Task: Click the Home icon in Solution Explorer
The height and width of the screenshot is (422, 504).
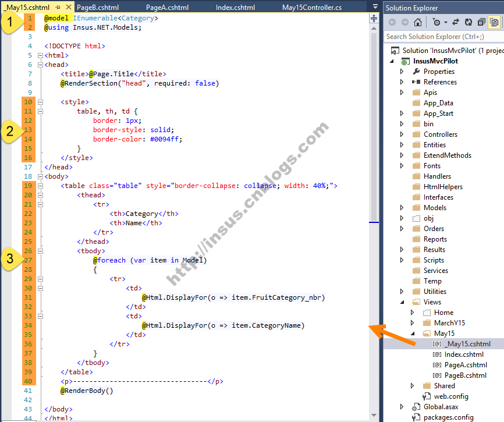Action: (417, 22)
